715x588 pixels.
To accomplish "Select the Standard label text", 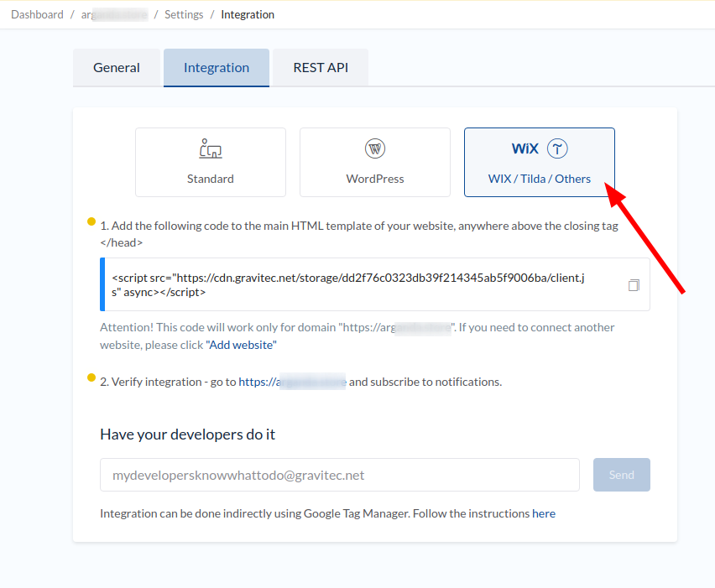I will [x=210, y=179].
